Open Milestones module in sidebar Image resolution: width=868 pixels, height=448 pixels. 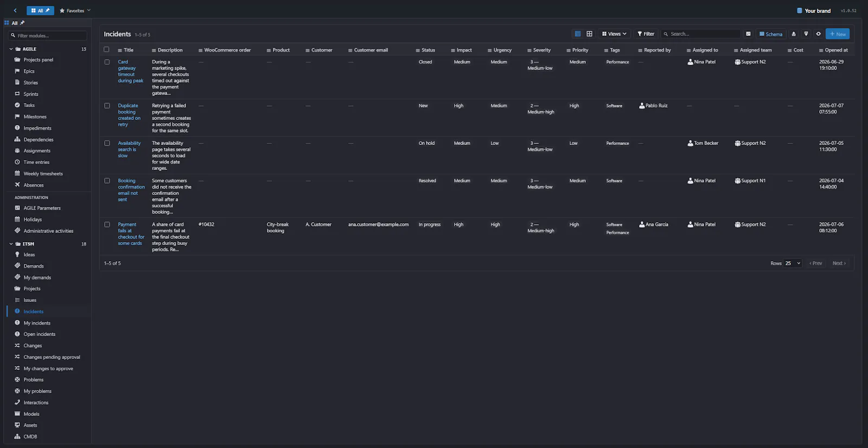35,117
